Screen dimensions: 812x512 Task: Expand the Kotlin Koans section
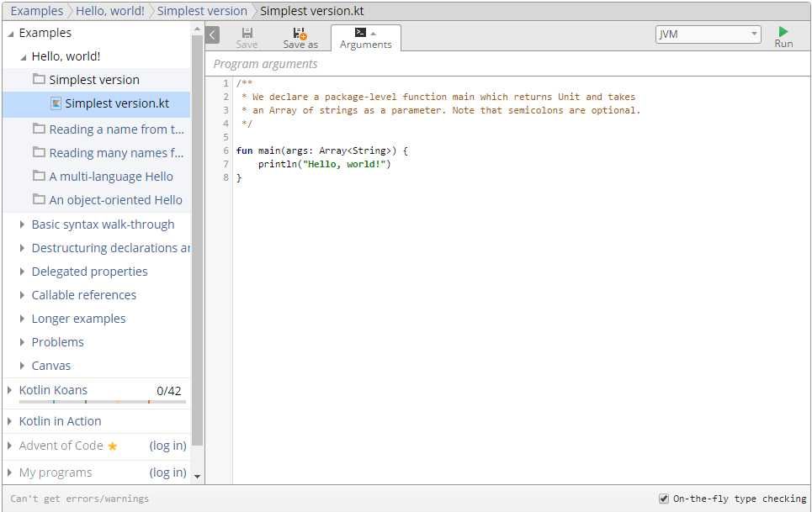[9, 390]
